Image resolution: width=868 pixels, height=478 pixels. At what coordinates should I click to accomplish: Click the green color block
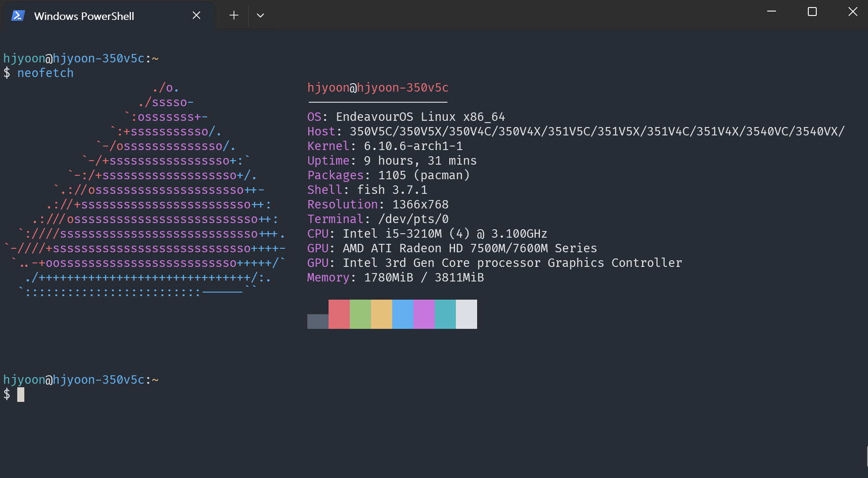tap(360, 314)
